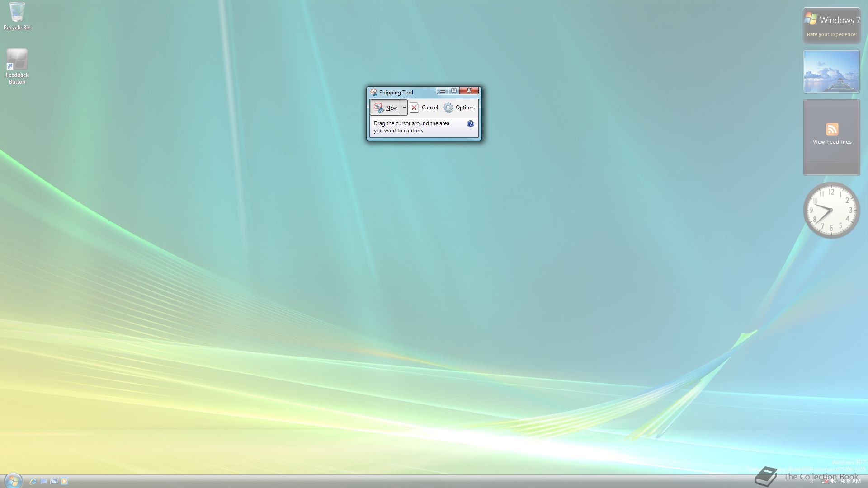The image size is (868, 488).
Task: Click the RSS feed icon in headlines gadget
Action: coord(832,129)
